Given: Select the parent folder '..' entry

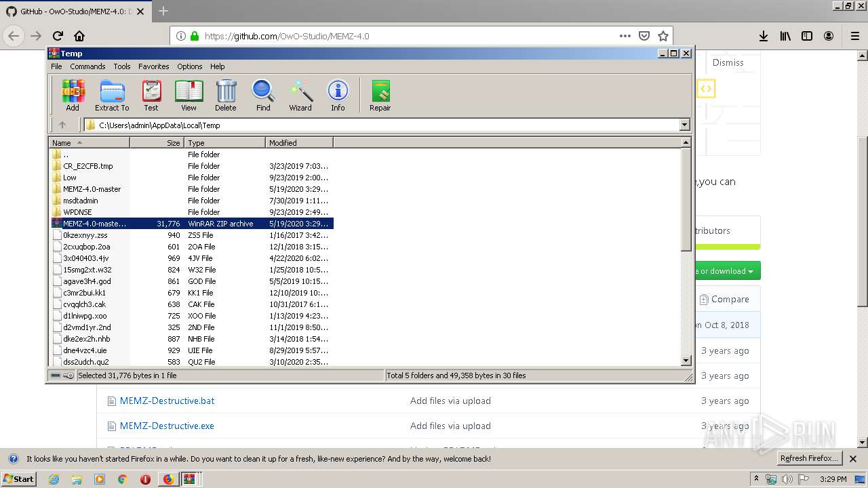Looking at the screenshot, I should [x=191, y=155].
